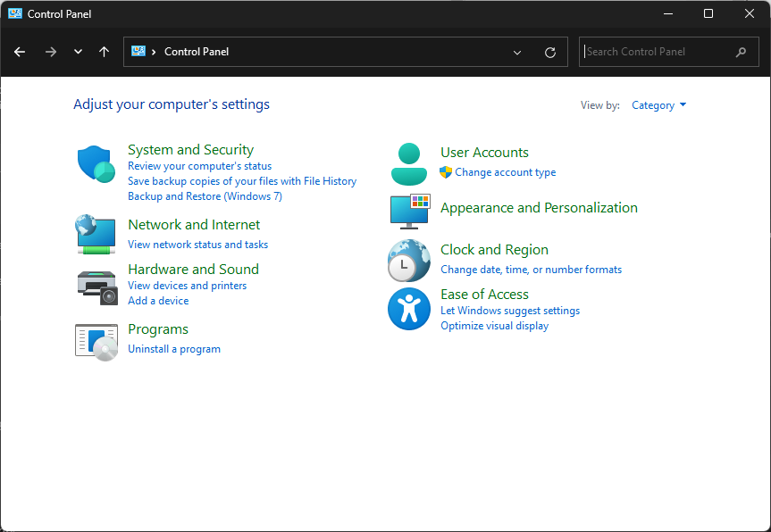Go up one level with up arrow
The image size is (771, 532).
(x=104, y=52)
